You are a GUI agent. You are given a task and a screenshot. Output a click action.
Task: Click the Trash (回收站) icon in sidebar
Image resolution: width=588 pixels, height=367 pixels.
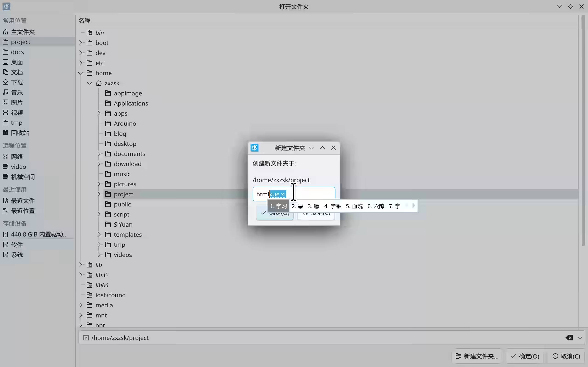click(x=5, y=133)
